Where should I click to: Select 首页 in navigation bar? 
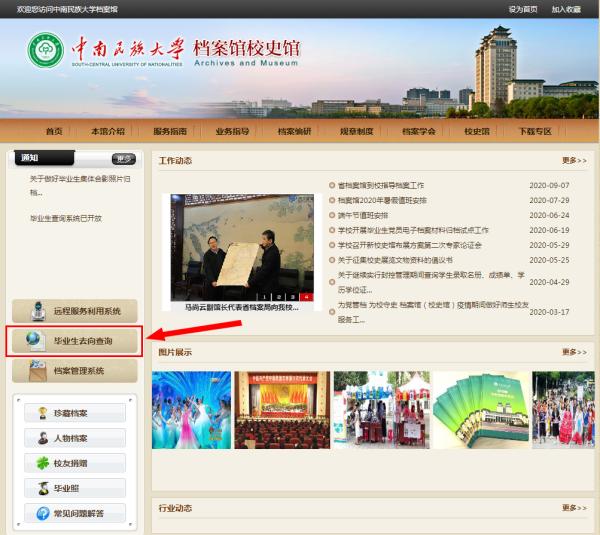[x=54, y=131]
